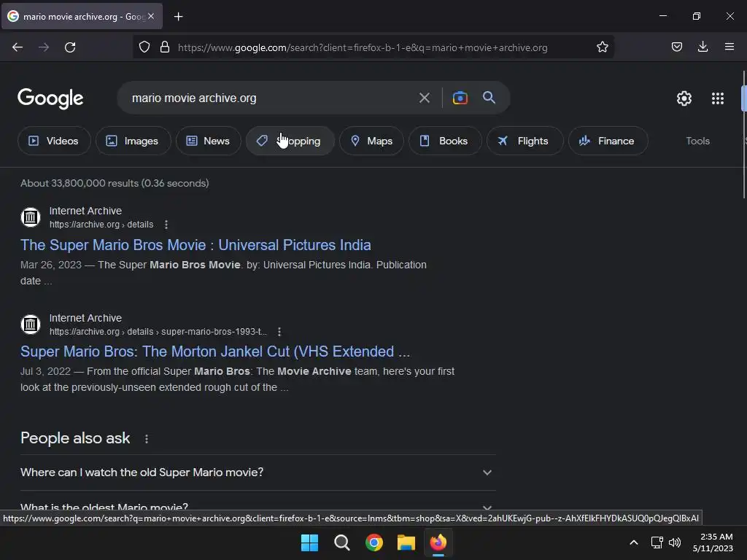Open The Super Mario Bros Movie result
Screen dimensions: 747x560
click(196, 245)
